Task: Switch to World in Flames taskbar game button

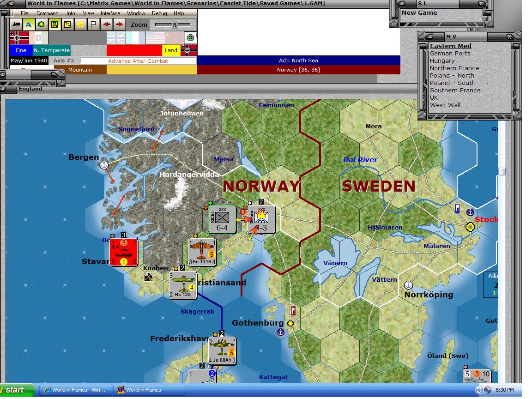Action: click(149, 390)
